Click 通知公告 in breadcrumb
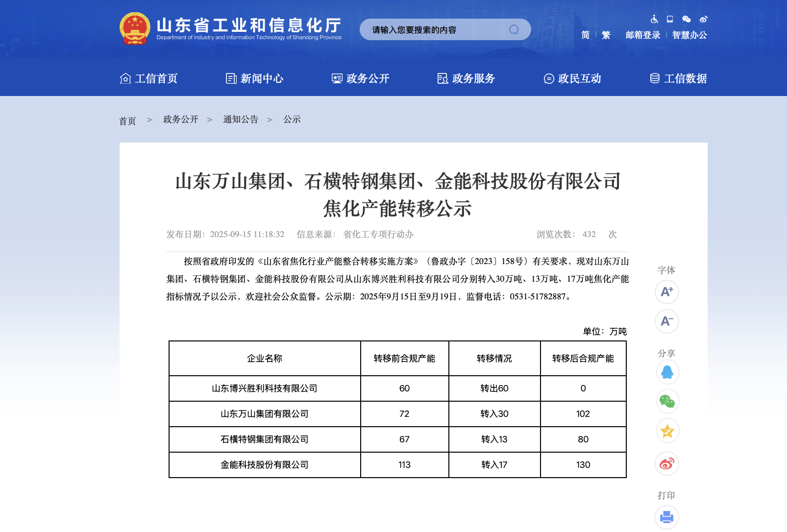Screen dimensions: 787x532 pos(241,119)
